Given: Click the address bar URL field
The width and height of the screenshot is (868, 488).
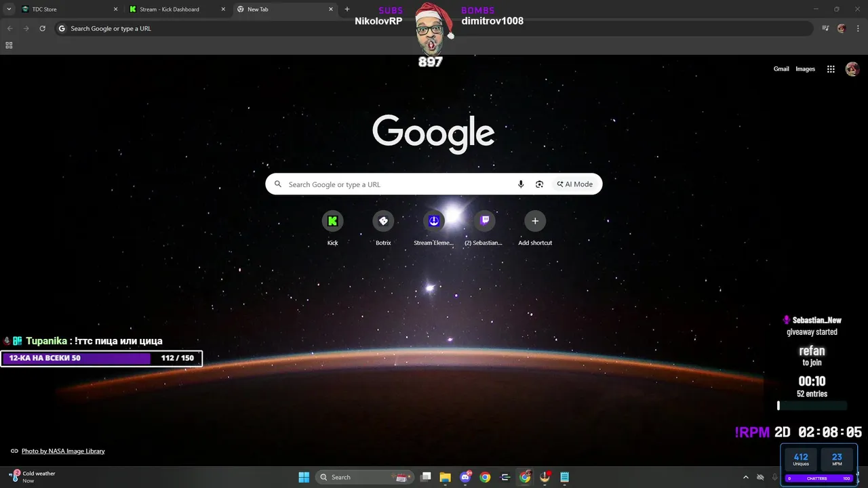Looking at the screenshot, I should [x=434, y=28].
